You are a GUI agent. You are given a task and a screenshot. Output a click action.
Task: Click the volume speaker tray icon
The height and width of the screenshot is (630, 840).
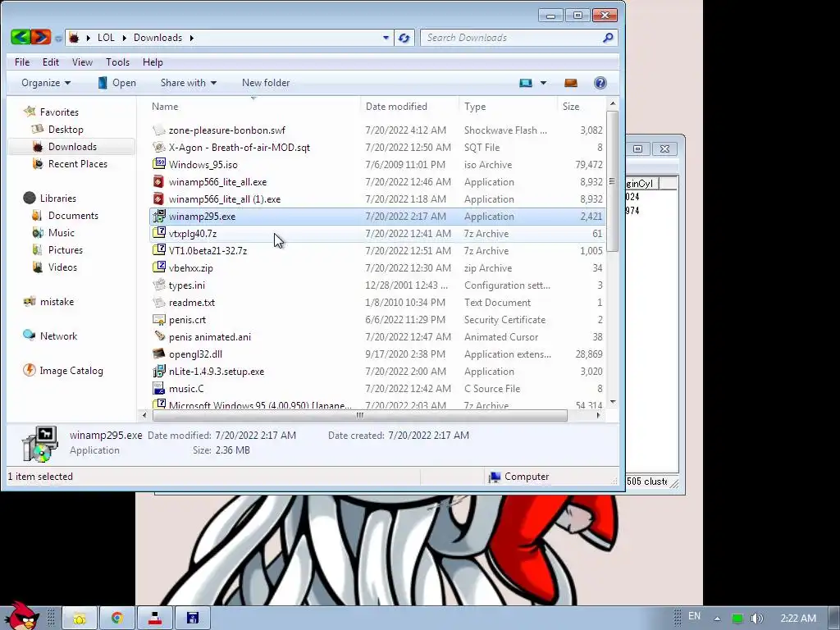coord(756,619)
